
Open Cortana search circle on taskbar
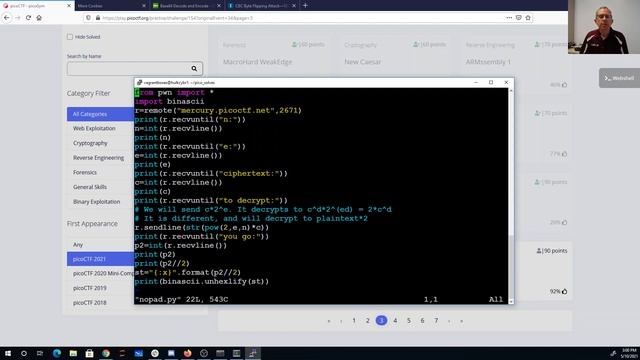point(24,353)
